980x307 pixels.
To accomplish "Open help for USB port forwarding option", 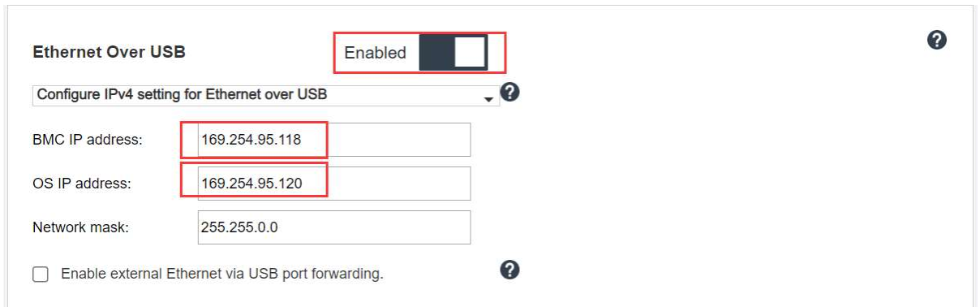I will (x=509, y=270).
